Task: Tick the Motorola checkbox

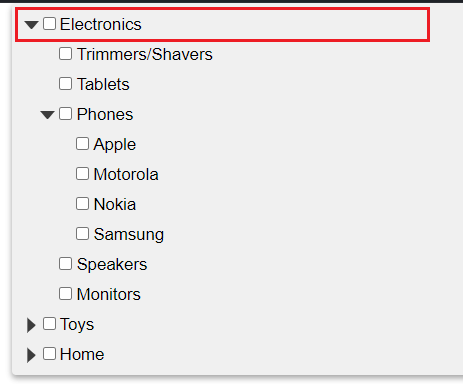Action: [x=82, y=174]
